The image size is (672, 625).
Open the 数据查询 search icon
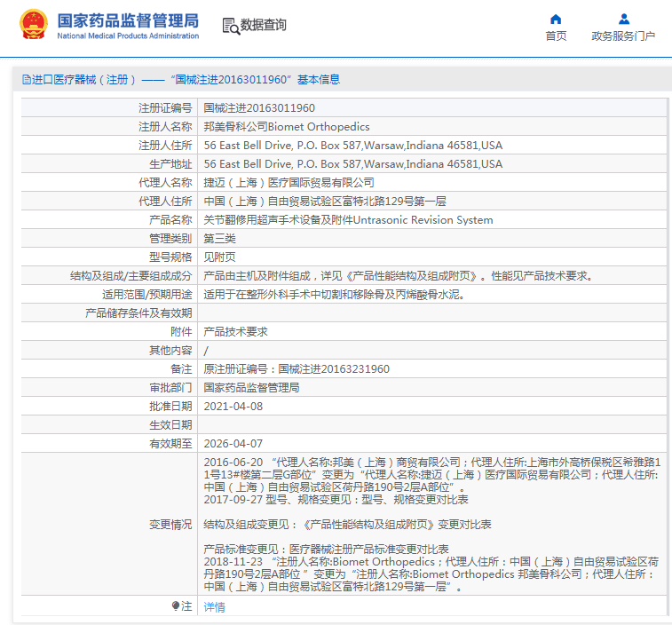231,26
